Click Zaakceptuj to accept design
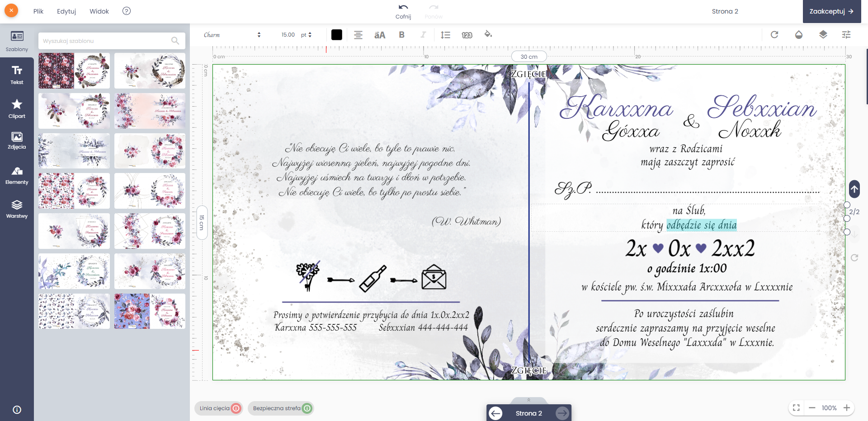The width and height of the screenshot is (868, 421). pyautogui.click(x=832, y=11)
